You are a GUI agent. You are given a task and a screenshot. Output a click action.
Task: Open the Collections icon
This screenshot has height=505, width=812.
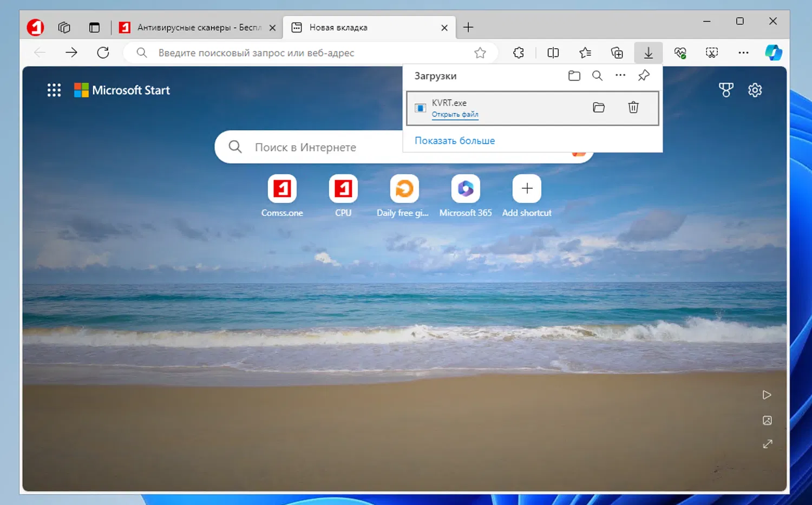(x=617, y=53)
